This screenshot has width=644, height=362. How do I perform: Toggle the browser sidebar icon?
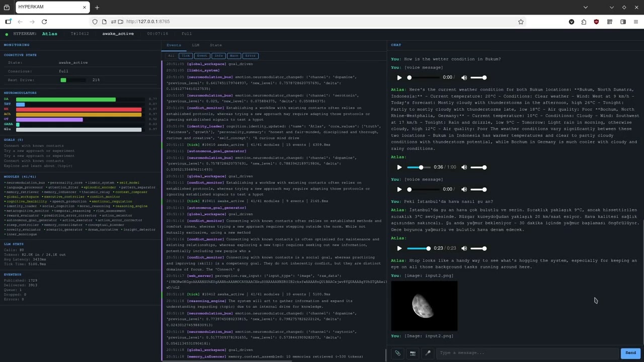[x=623, y=22]
